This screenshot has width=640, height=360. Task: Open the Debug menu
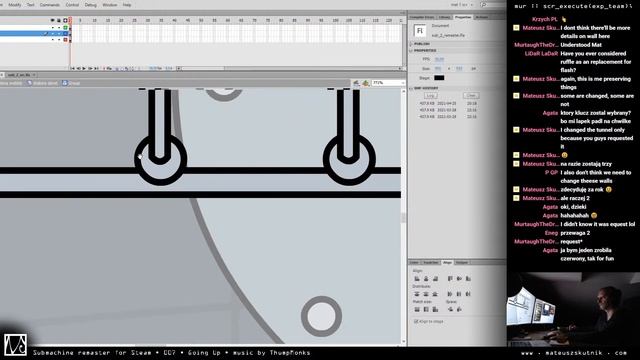(x=91, y=5)
